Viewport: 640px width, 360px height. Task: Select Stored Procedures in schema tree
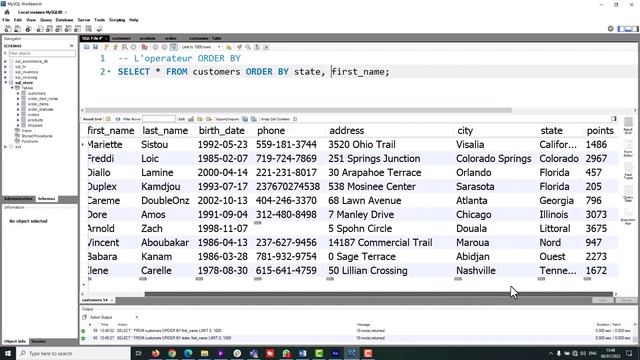[37, 136]
